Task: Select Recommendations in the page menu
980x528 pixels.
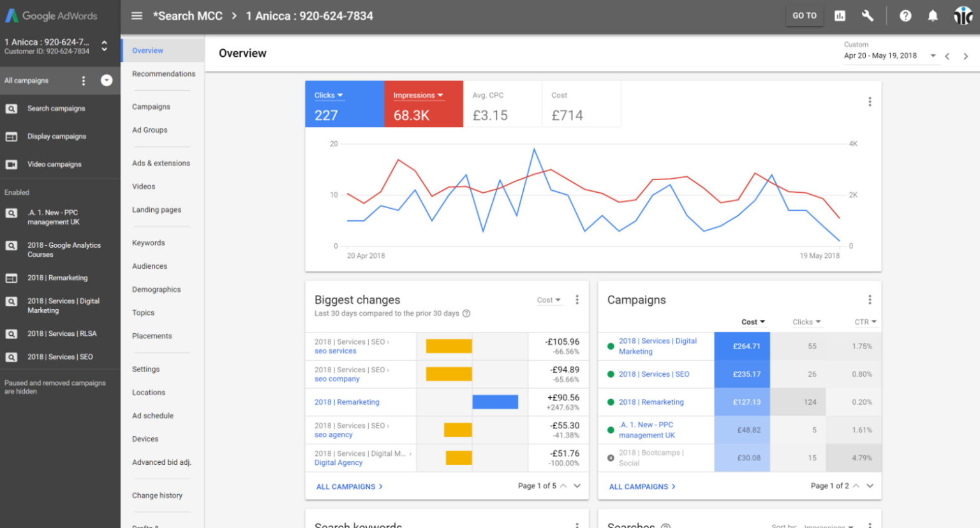Action: click(163, 74)
